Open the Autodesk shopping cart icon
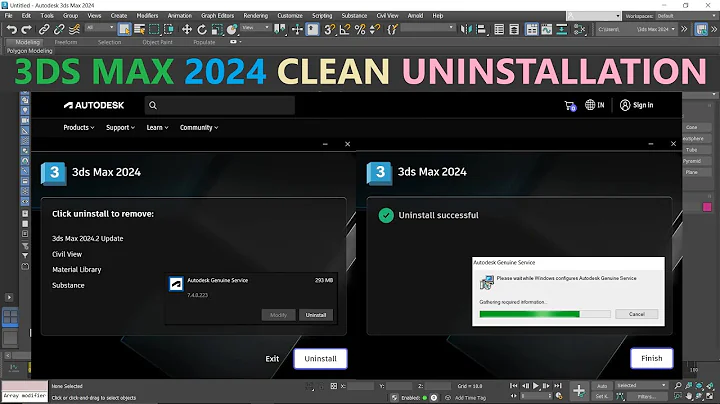The width and height of the screenshot is (720, 404). [570, 106]
